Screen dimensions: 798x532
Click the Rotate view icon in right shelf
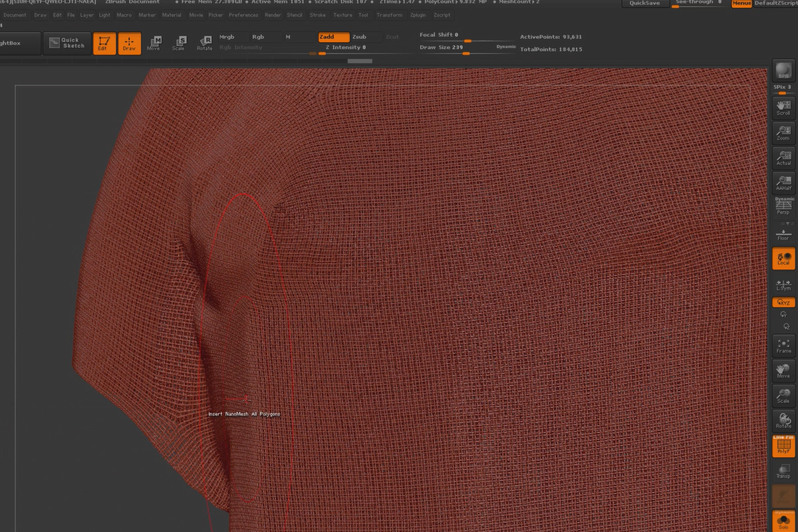(x=783, y=422)
